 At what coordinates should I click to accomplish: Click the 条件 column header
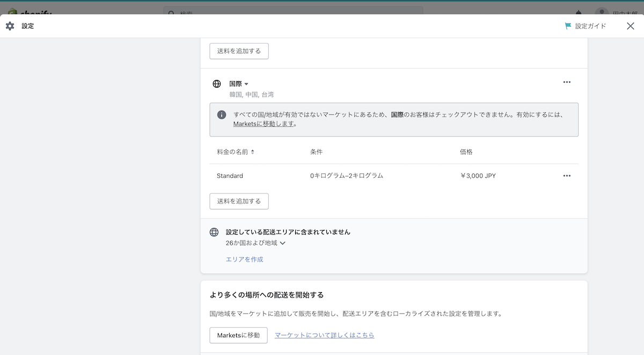(316, 152)
